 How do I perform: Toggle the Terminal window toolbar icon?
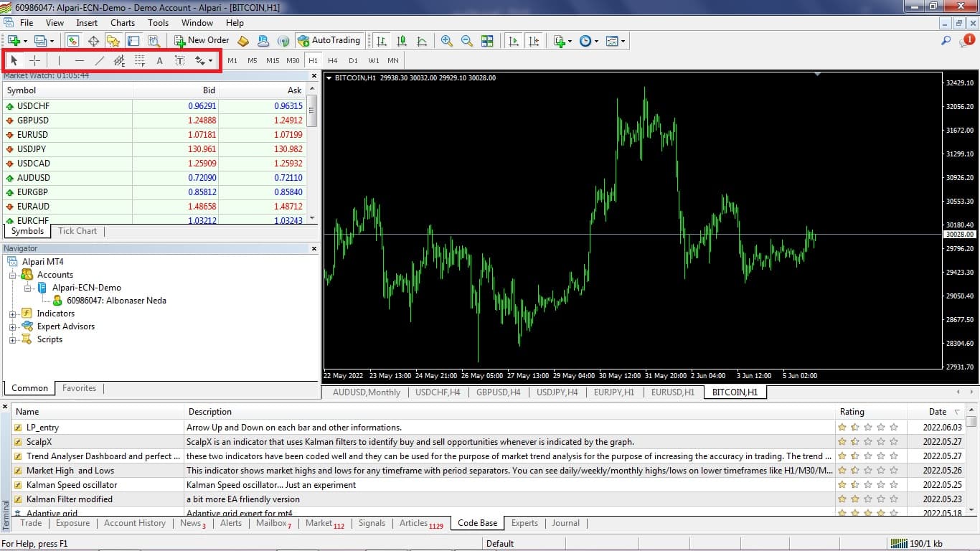pyautogui.click(x=133, y=41)
